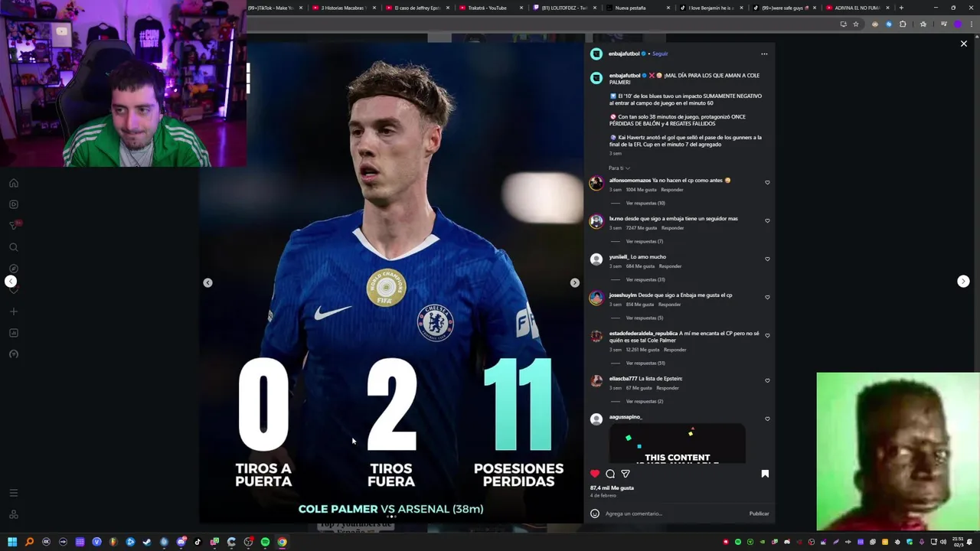The width and height of the screenshot is (980, 551).
Task: Open Dashboard chart icon in sidebar
Action: pyautogui.click(x=13, y=333)
